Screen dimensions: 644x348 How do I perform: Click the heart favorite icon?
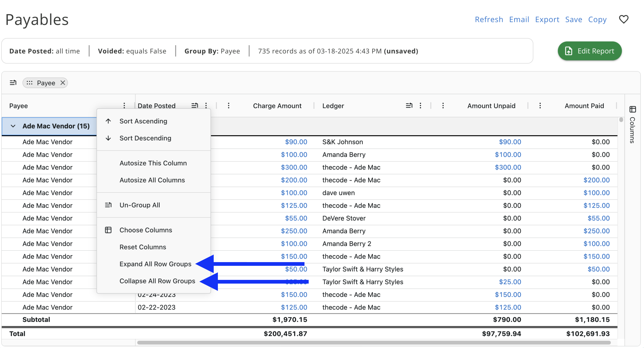point(623,19)
